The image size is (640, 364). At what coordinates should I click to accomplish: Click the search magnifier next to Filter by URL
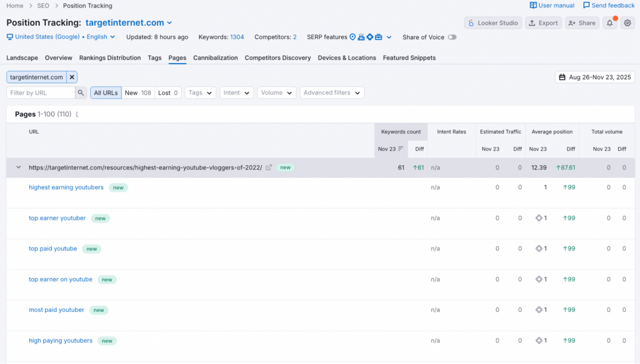pos(81,93)
